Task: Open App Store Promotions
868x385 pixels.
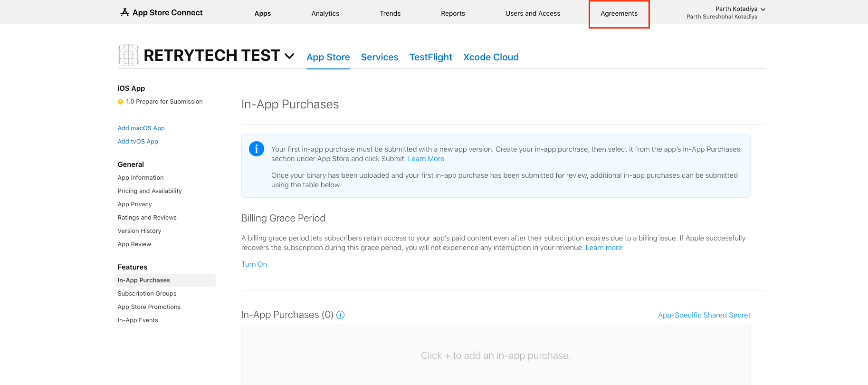Action: (149, 307)
